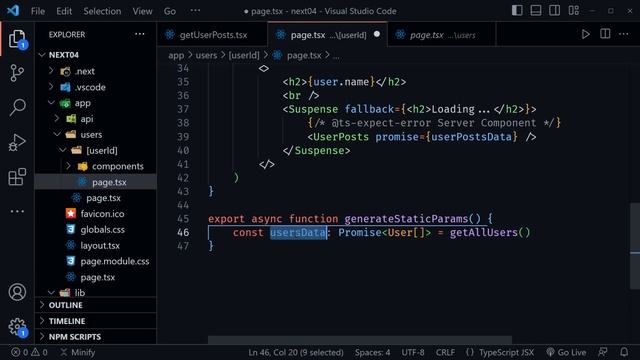The width and height of the screenshot is (640, 360).
Task: Open the errors and warnings problems indicator
Action: 29,352
